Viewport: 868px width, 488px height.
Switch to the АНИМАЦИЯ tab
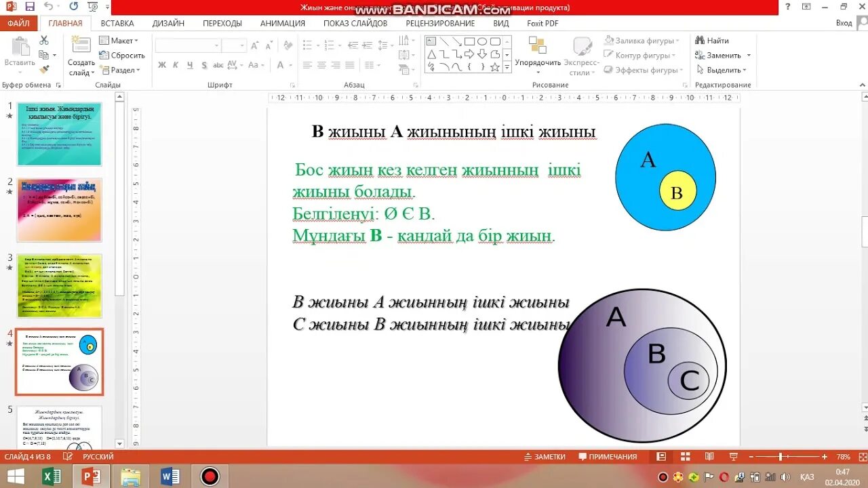click(283, 23)
